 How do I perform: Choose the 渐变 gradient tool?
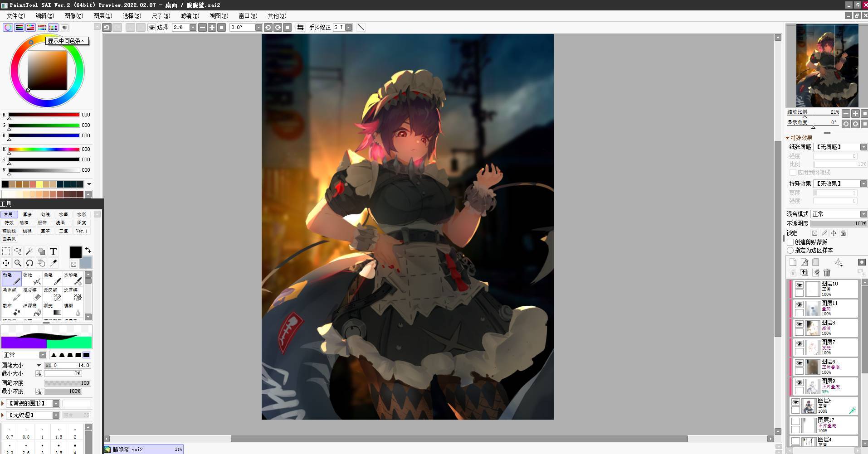53,309
